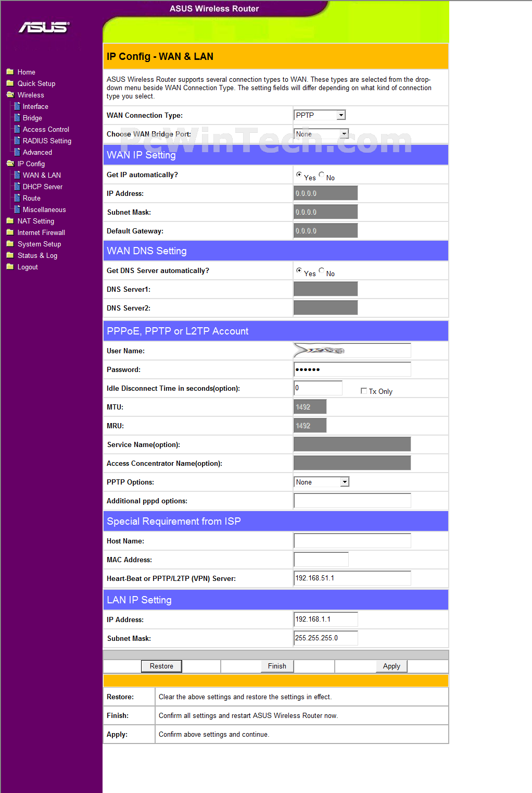The height and width of the screenshot is (793, 532).
Task: Click the WAN & LAN page icon
Action: pyautogui.click(x=17, y=175)
